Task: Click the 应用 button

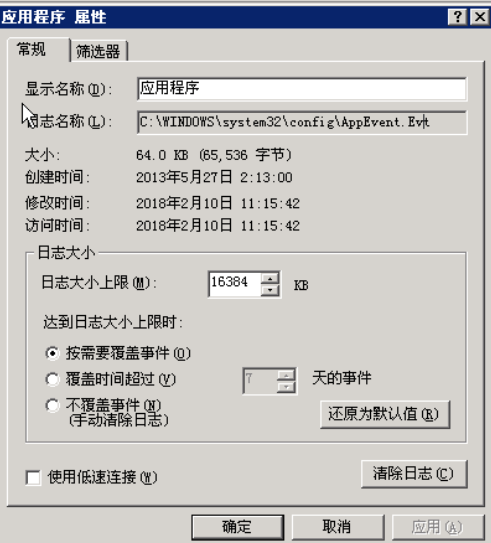Action: point(438,527)
